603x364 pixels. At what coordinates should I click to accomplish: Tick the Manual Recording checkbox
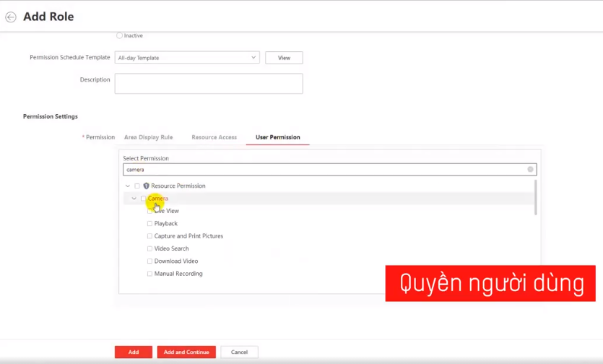(x=149, y=274)
